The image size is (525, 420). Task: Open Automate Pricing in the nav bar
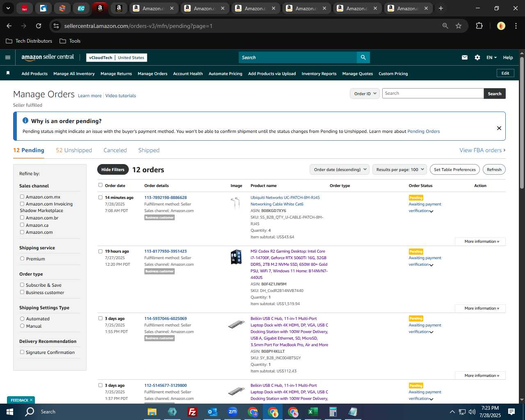226,74
